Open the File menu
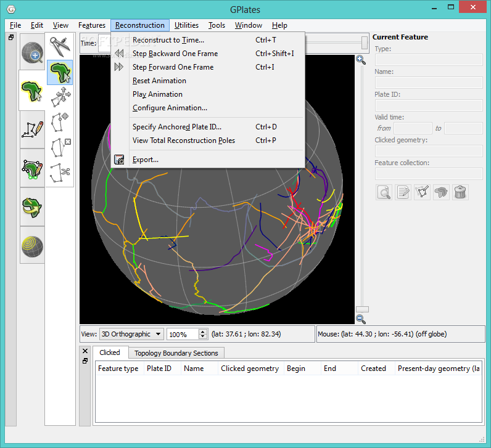The image size is (491, 448). [x=15, y=25]
